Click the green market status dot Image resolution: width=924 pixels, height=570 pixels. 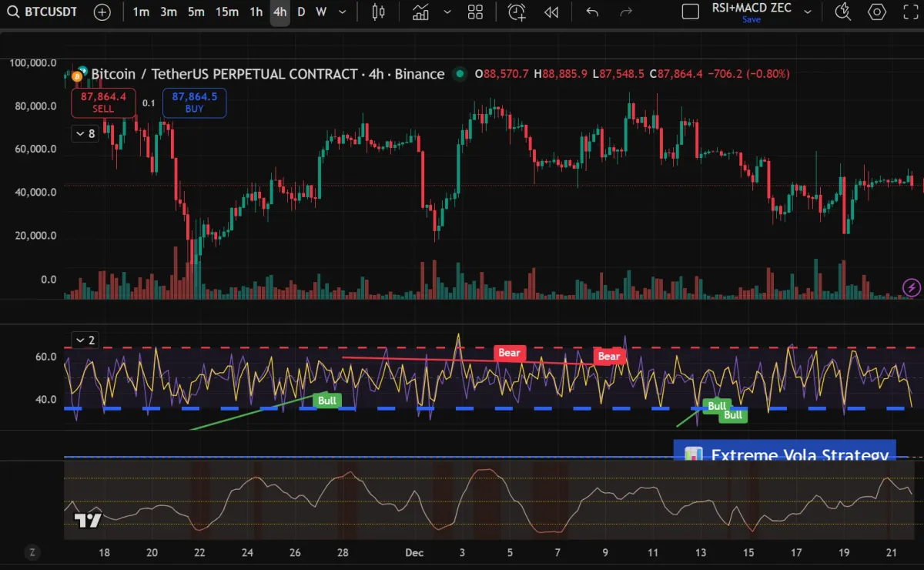pyautogui.click(x=460, y=74)
